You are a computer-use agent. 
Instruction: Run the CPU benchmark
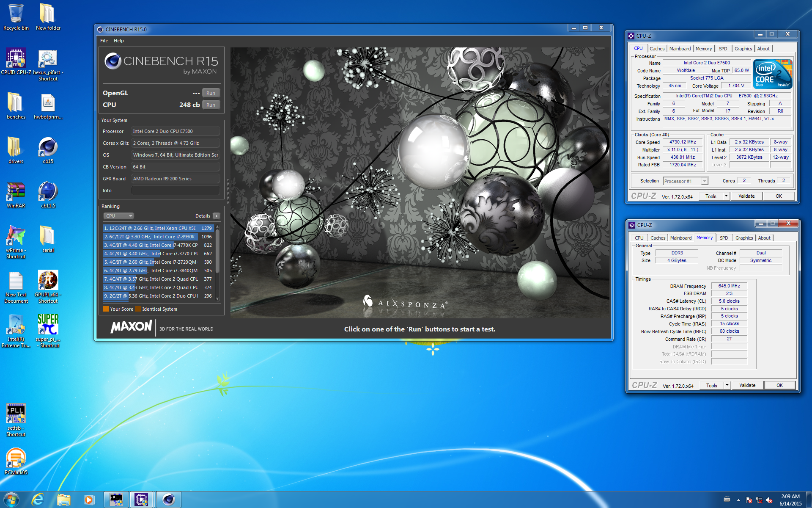pos(211,105)
